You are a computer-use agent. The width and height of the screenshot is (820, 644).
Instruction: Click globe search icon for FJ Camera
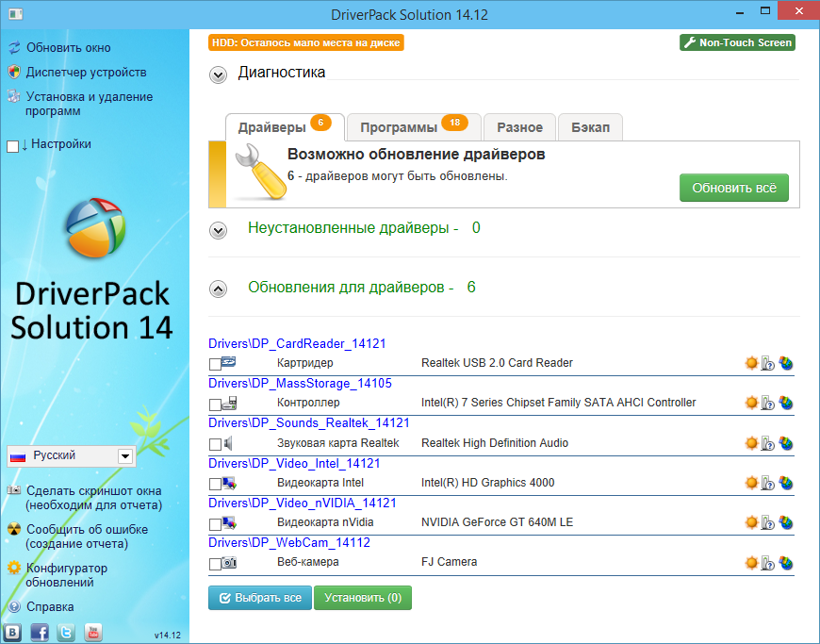[x=785, y=563]
